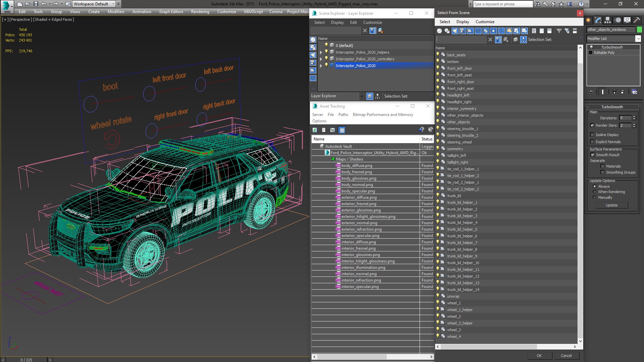Click Configure Modifier Sets icon
The width and height of the screenshot is (644, 362).
(x=634, y=92)
